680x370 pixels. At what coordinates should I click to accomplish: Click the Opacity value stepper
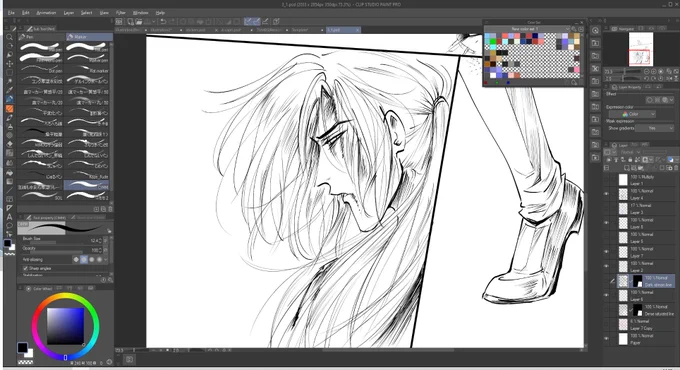point(101,250)
